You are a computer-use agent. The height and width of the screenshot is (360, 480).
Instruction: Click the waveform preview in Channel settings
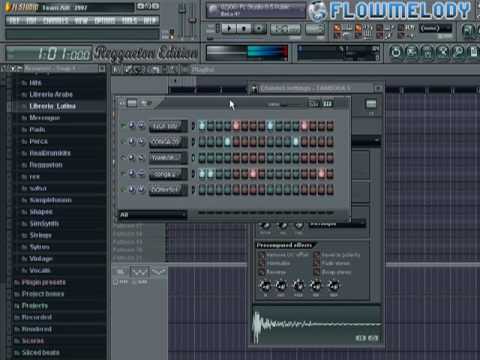[316, 325]
